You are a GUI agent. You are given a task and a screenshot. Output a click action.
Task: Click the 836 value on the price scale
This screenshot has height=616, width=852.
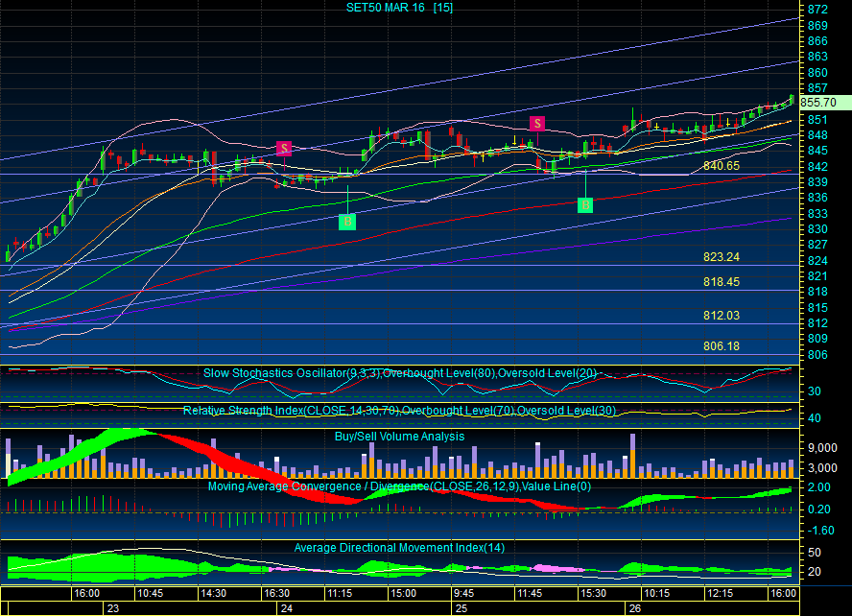(817, 198)
